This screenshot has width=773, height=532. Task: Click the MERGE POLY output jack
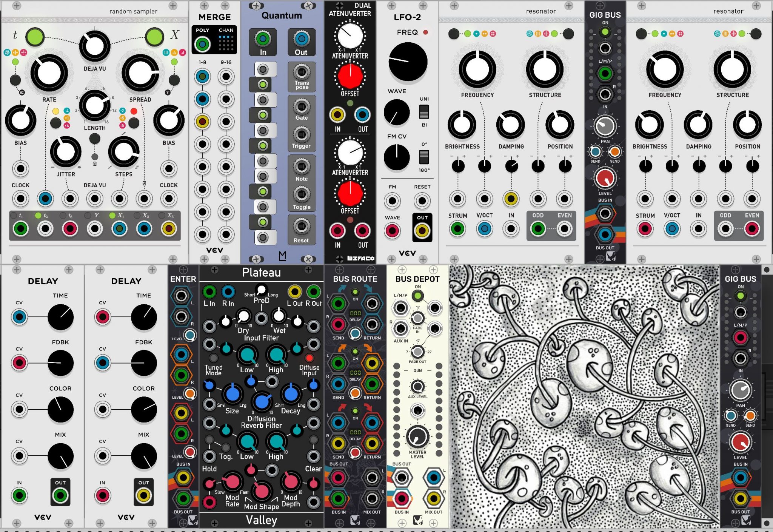202,45
